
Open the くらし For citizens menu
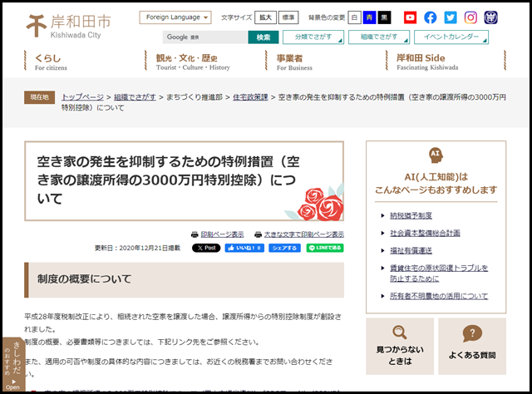(x=51, y=62)
